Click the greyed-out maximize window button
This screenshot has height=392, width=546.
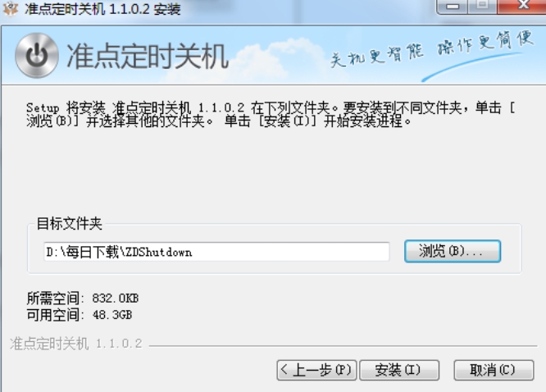(x=482, y=6)
